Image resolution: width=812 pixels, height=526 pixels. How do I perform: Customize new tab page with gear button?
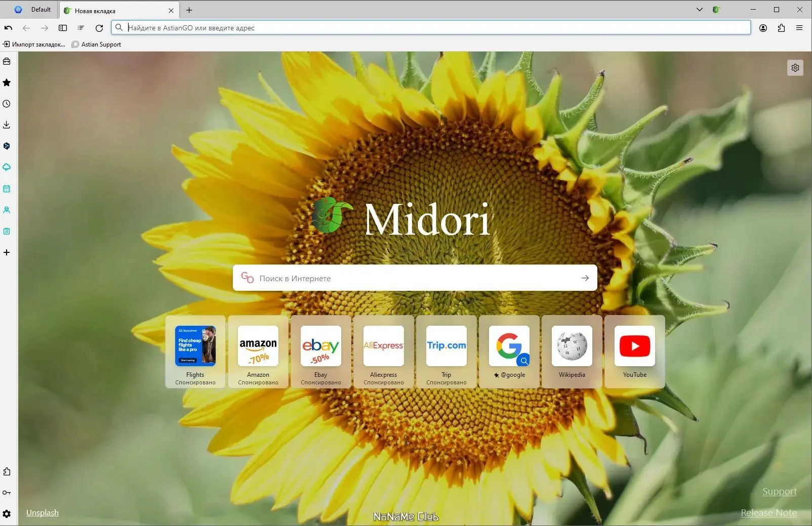(x=795, y=68)
